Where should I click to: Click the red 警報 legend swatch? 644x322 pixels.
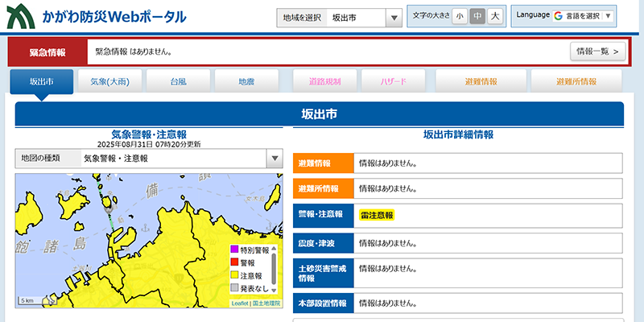click(x=234, y=262)
